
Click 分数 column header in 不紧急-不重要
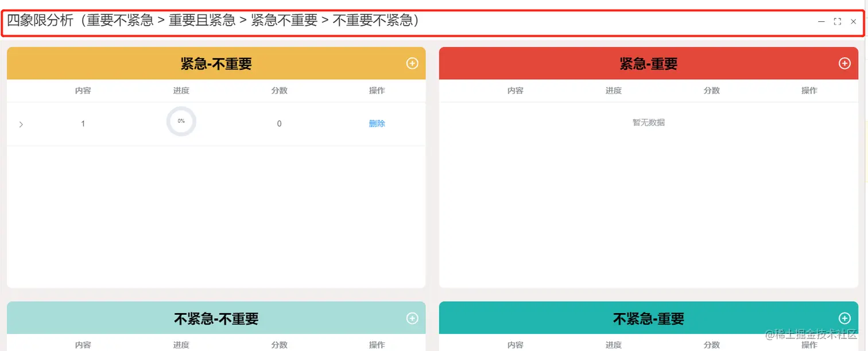coord(280,345)
